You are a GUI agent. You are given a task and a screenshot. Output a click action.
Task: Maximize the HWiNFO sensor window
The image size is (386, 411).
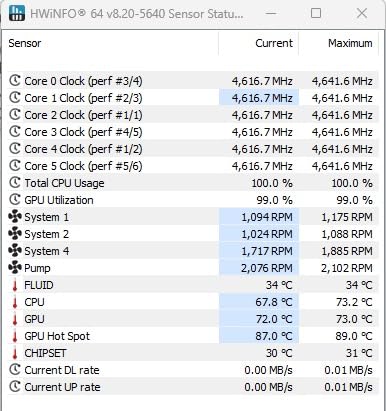(x=316, y=13)
